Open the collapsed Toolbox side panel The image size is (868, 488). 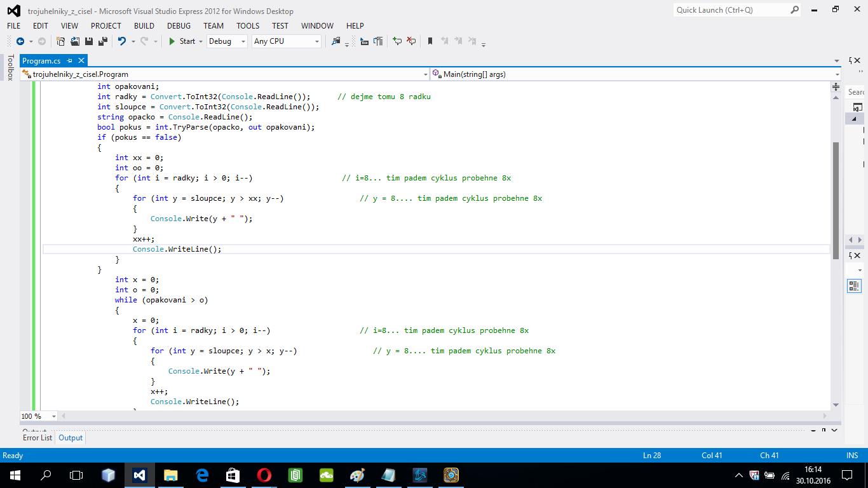(x=10, y=67)
